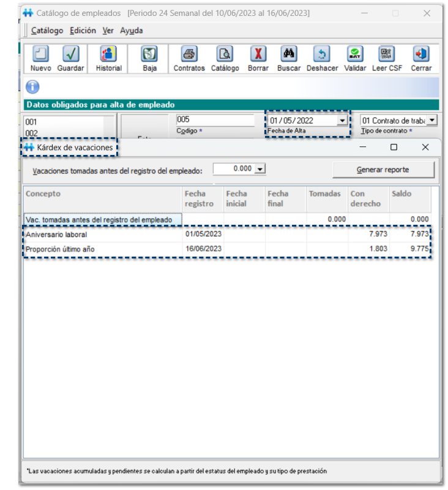Open the Historial toolbar icon

click(x=108, y=55)
